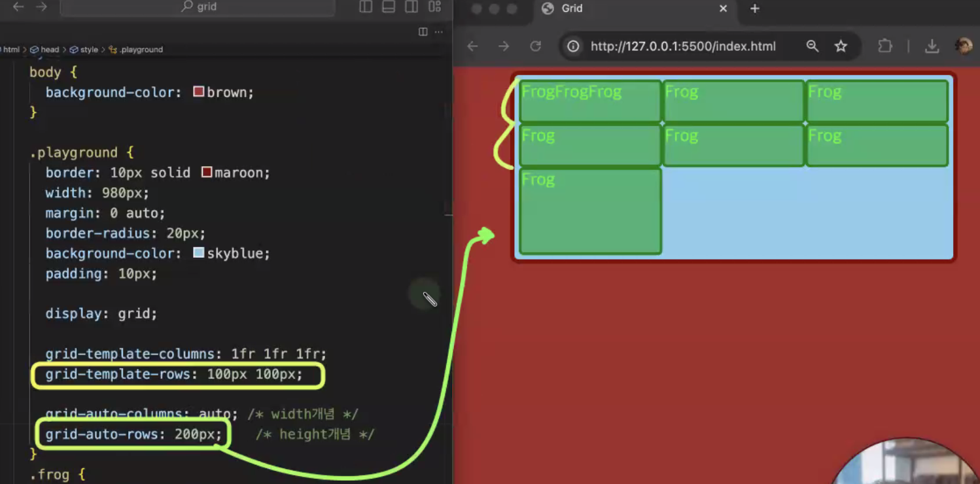Toggle the bottom panel layout icon

click(x=389, y=7)
